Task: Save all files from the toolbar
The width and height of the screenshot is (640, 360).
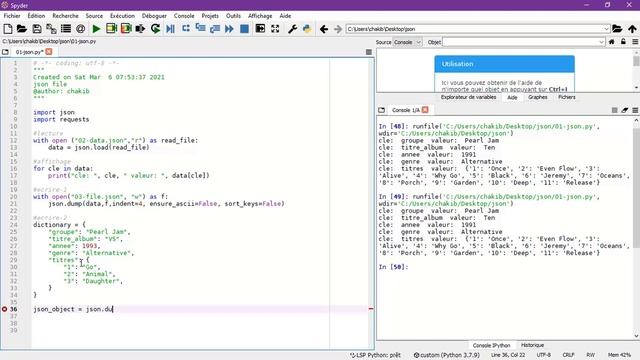Action: click(51, 29)
